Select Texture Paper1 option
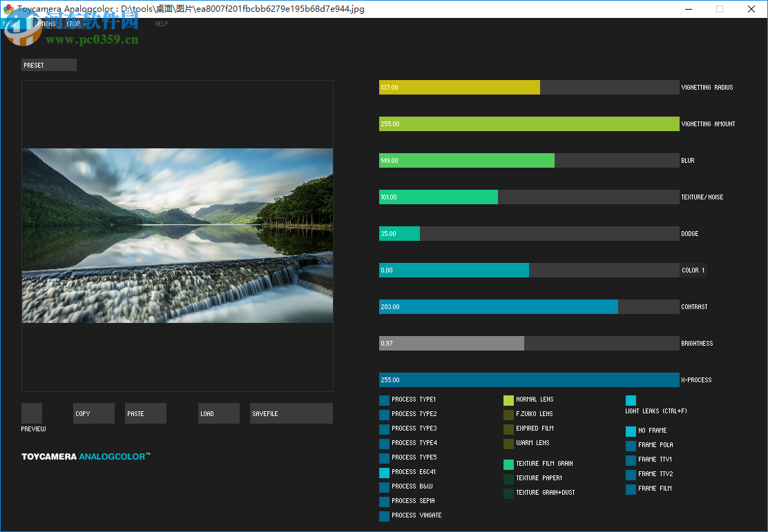The image size is (768, 532). 508,478
